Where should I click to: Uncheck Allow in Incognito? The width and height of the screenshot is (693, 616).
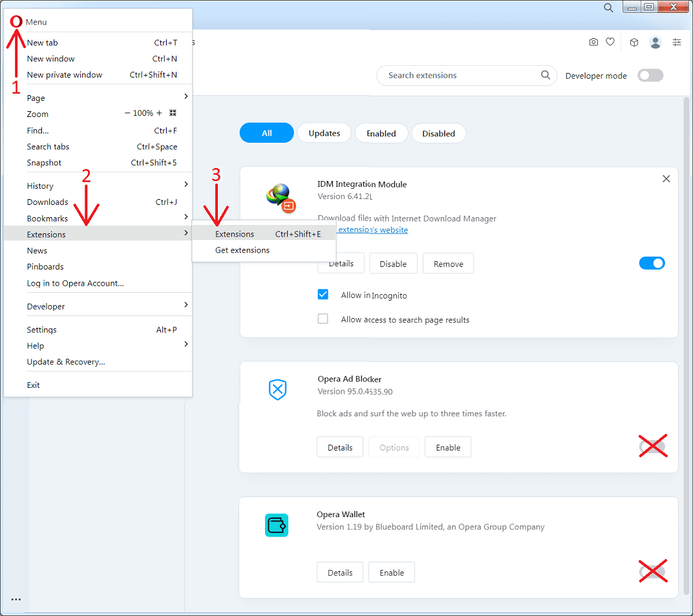(323, 294)
